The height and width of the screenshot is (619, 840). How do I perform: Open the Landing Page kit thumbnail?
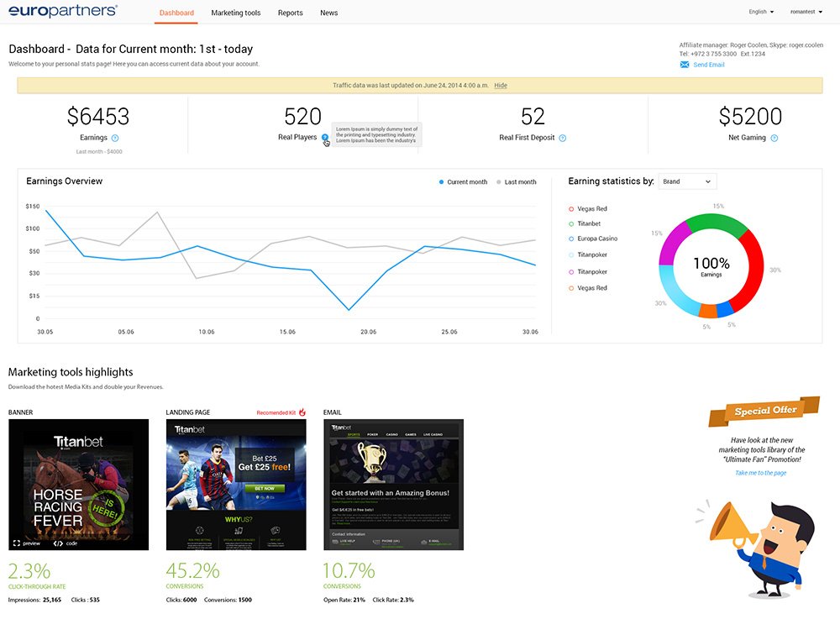(236, 485)
